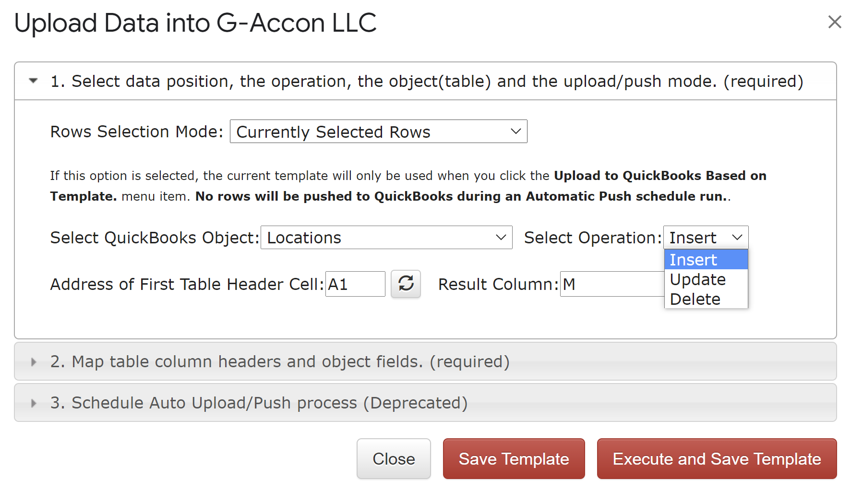Collapse section 1 using its triangle arrow
Image resolution: width=851 pixels, height=504 pixels.
point(33,81)
